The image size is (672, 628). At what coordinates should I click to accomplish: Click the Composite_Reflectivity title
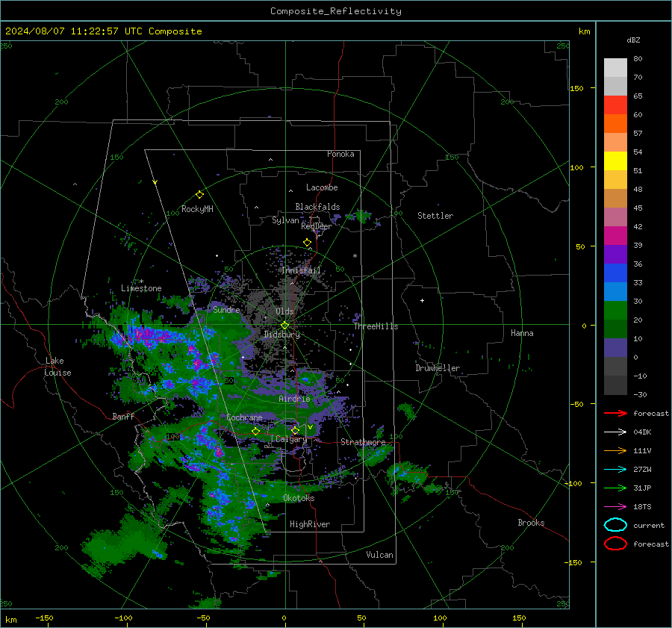tap(336, 11)
